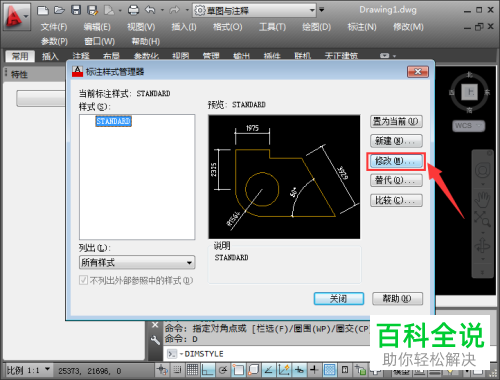Click the 替代(O)... button
This screenshot has height=380, width=500.
(396, 180)
